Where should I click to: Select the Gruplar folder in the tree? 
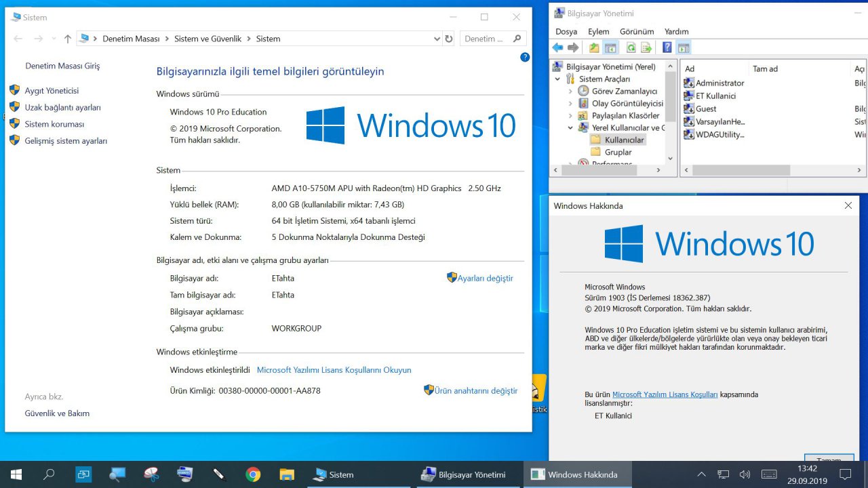(x=618, y=152)
